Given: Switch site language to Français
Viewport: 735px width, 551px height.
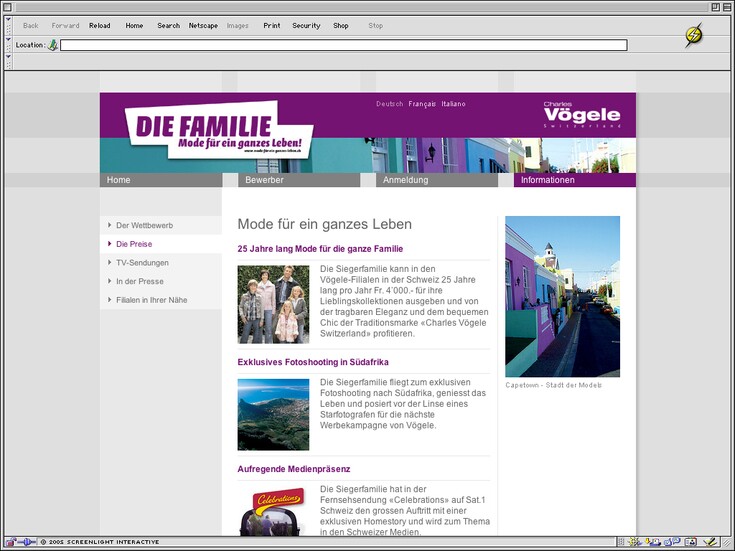Looking at the screenshot, I should point(422,104).
